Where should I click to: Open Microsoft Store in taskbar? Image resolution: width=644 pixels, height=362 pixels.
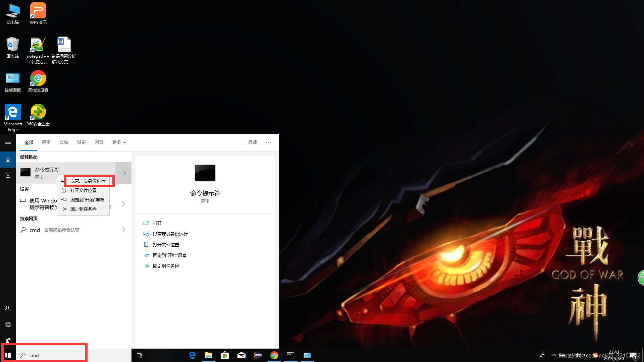pos(225,355)
